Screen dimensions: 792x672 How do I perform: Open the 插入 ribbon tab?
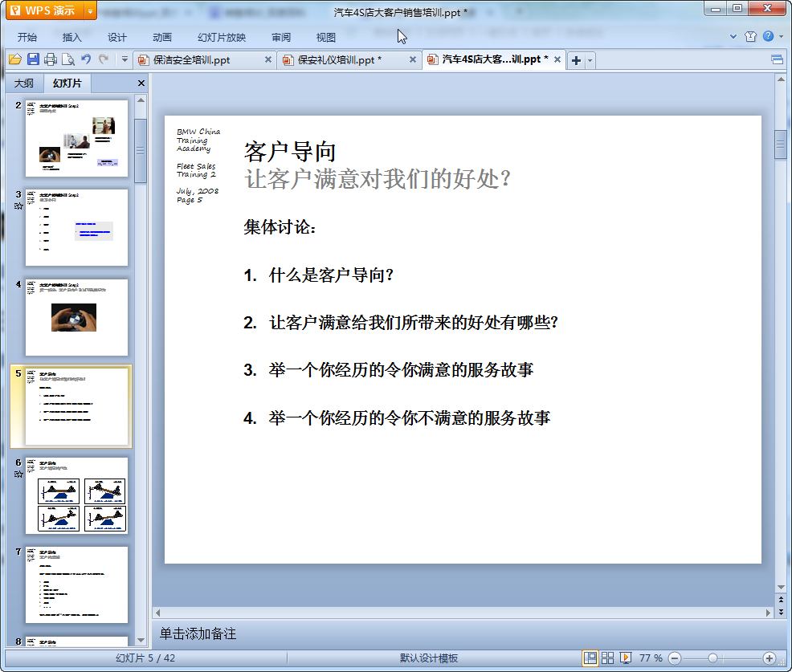coord(71,38)
